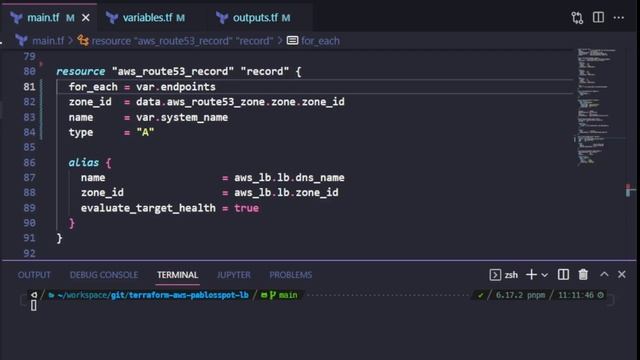Click line number 86 in the gutter

(29, 162)
